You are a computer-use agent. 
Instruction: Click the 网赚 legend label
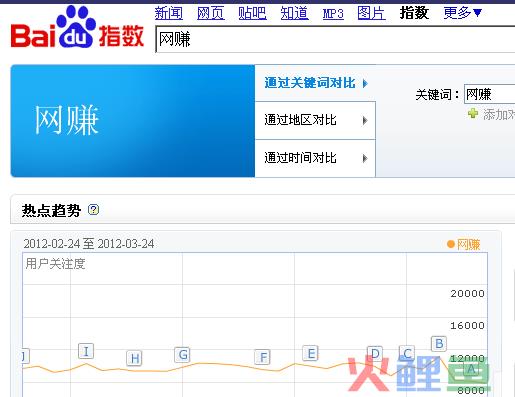[x=468, y=245]
